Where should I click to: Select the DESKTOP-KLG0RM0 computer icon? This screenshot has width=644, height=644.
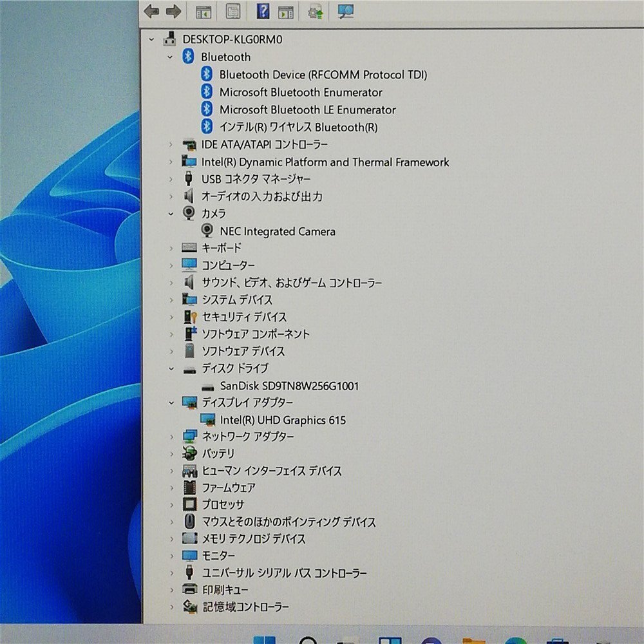coord(169,39)
